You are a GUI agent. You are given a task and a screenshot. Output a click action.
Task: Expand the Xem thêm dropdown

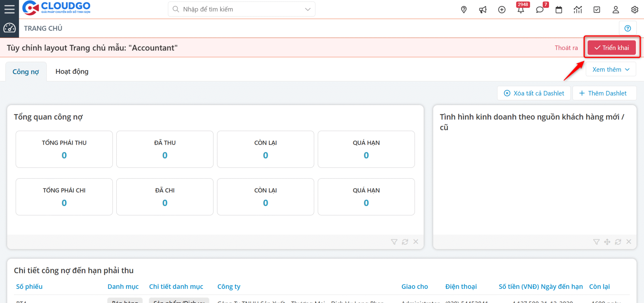611,69
